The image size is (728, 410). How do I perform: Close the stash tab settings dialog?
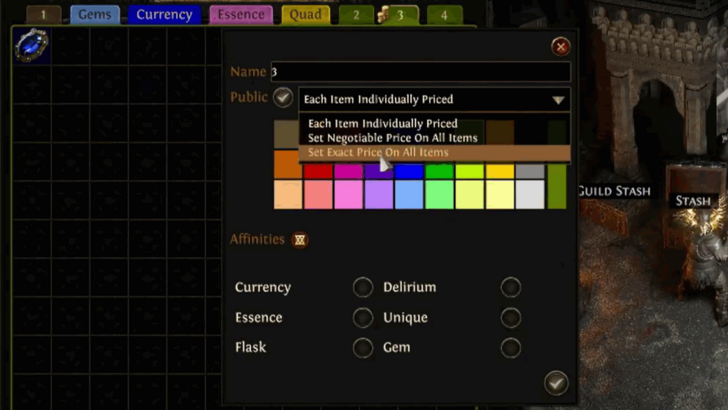[x=561, y=46]
